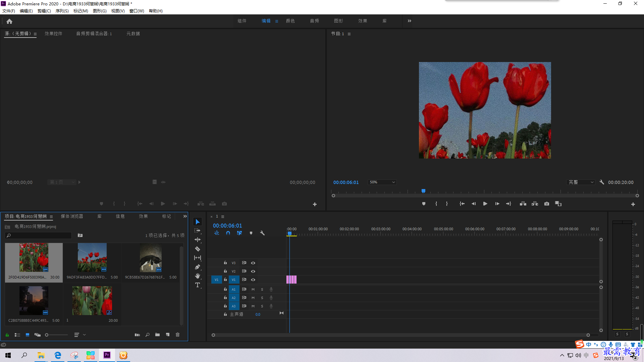
Task: Click Extract button in program monitor
Action: pyautogui.click(x=535, y=204)
